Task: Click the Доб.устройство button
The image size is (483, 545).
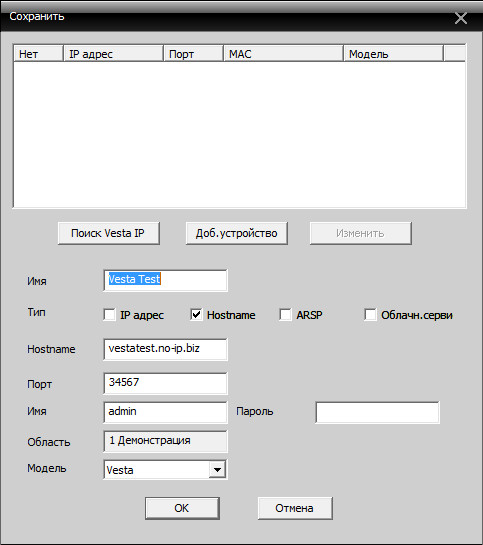Action: 236,233
